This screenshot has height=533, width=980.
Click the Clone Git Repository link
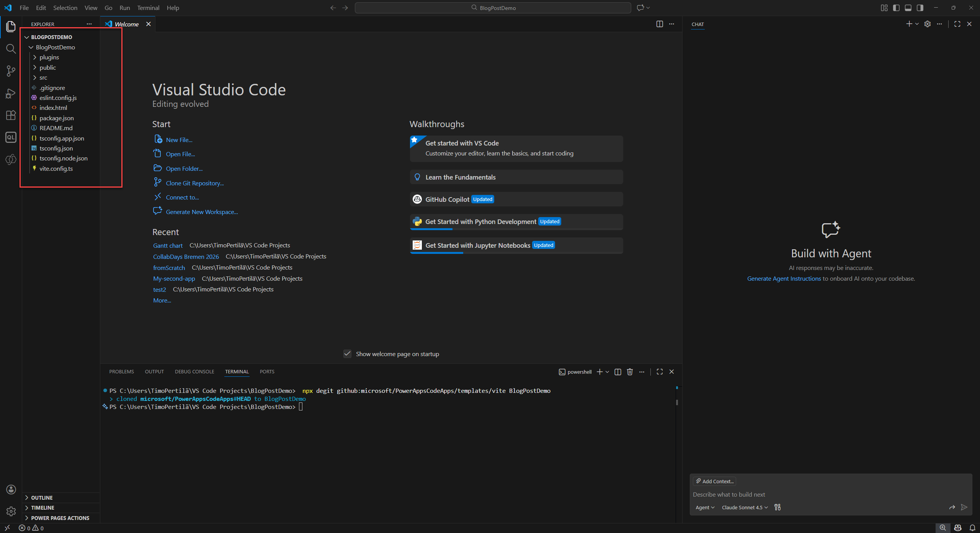click(194, 183)
